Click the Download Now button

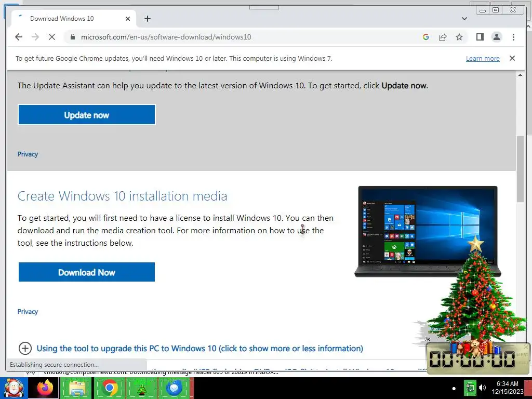click(x=87, y=272)
